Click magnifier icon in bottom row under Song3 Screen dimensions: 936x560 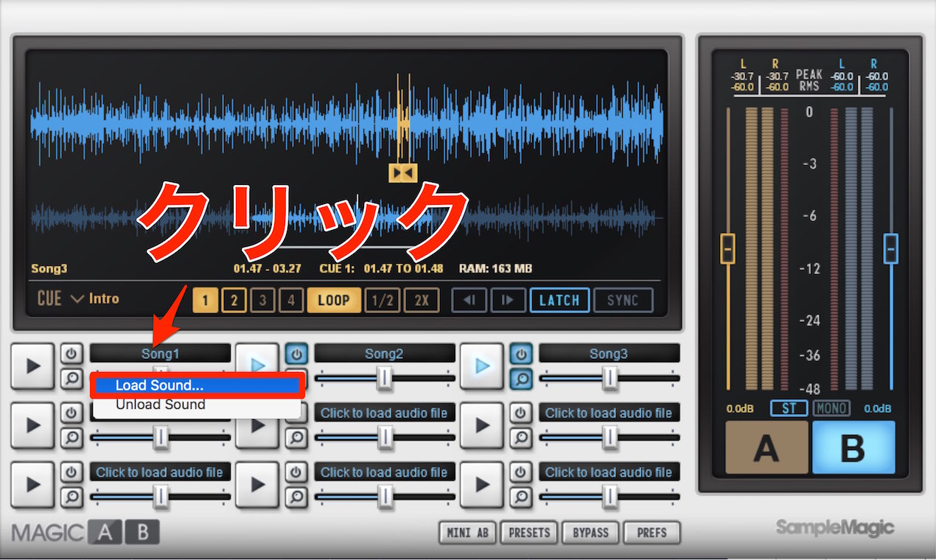click(x=521, y=497)
